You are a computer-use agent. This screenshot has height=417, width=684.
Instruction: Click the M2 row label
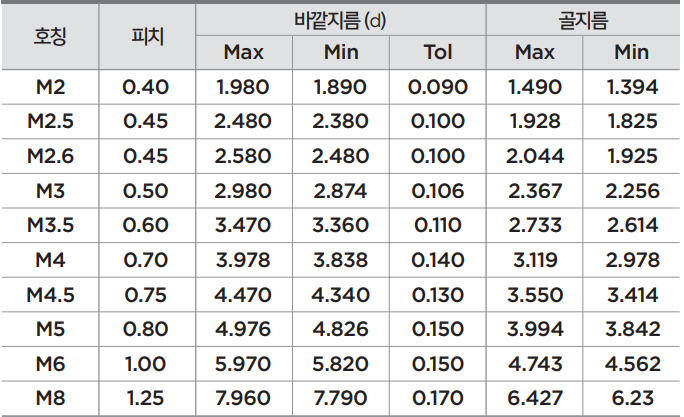51,87
